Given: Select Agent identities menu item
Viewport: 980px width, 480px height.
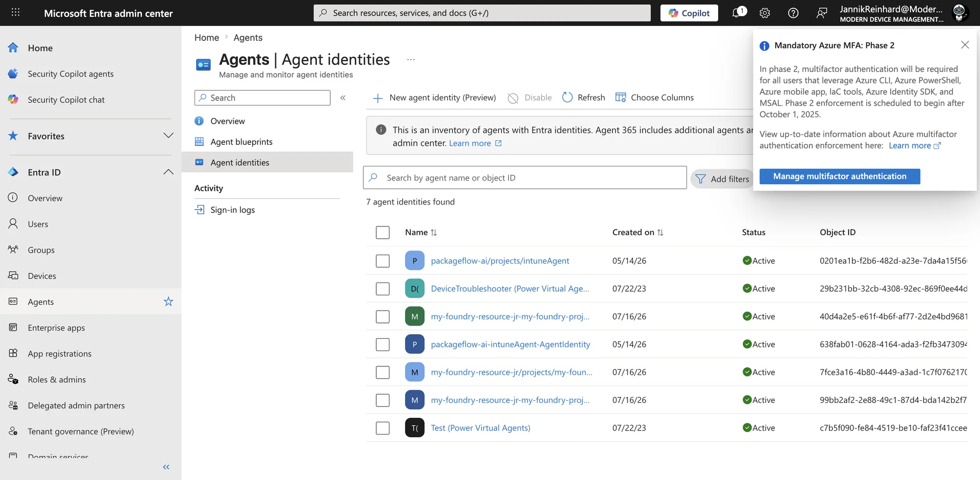Looking at the screenshot, I should (x=267, y=162).
